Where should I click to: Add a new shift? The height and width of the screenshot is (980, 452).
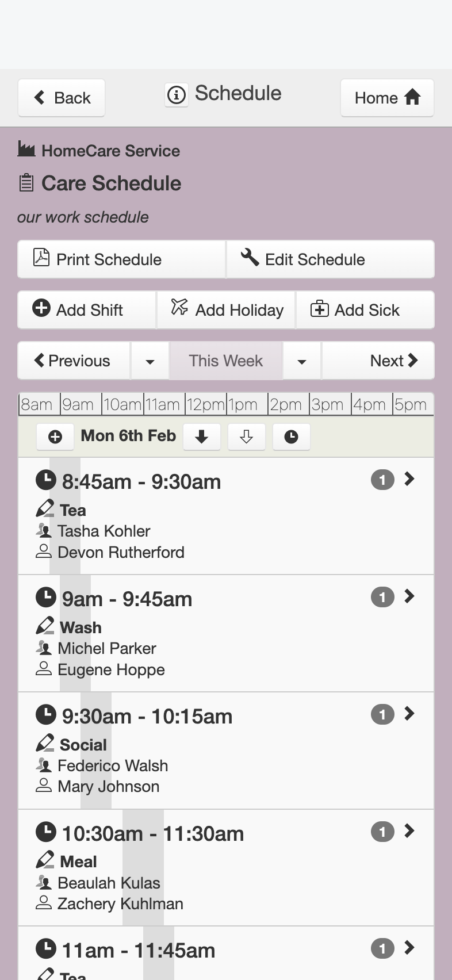click(x=87, y=310)
